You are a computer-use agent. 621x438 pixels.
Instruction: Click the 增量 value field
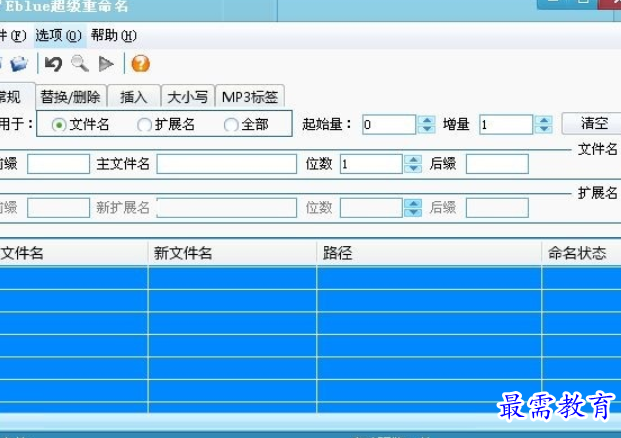click(506, 125)
